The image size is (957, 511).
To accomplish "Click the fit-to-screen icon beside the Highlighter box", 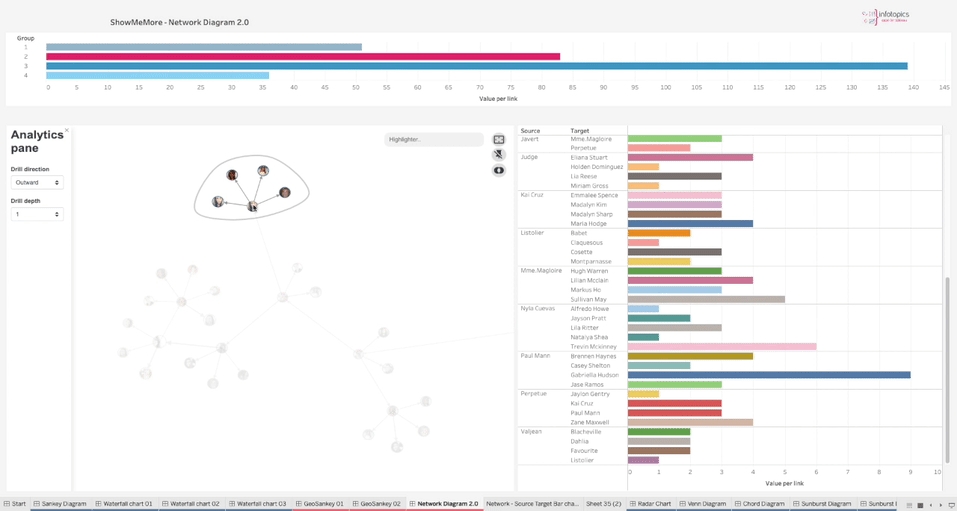I will click(499, 140).
